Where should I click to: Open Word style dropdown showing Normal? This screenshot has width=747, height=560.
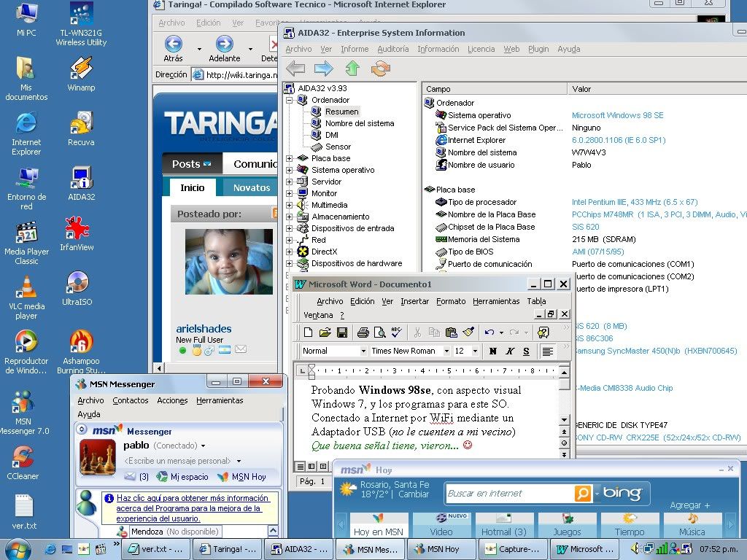pyautogui.click(x=363, y=351)
